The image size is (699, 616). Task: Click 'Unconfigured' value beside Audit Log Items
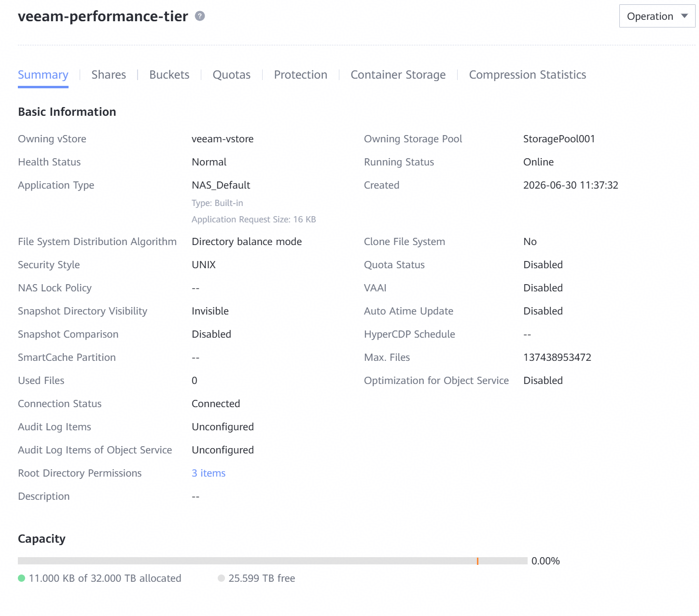(x=223, y=427)
